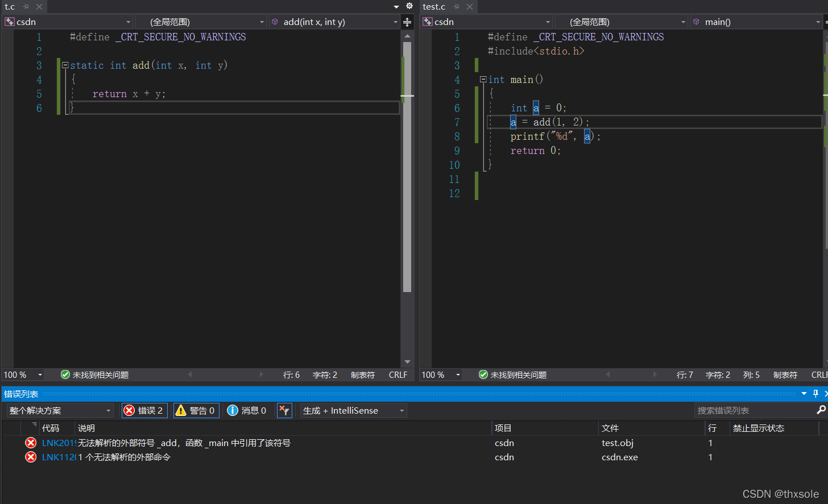The height and width of the screenshot is (504, 828).
Task: Click the scroll-left arrow under test.c
Action: click(608, 374)
